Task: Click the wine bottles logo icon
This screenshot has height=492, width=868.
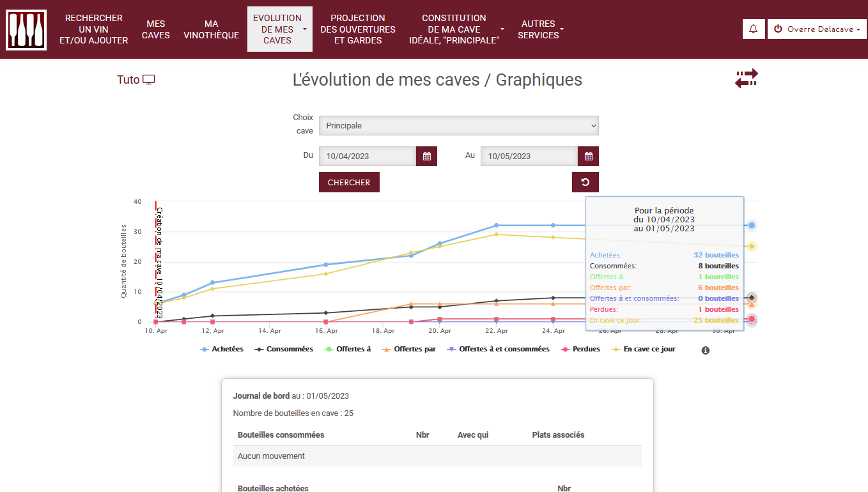Action: (26, 29)
